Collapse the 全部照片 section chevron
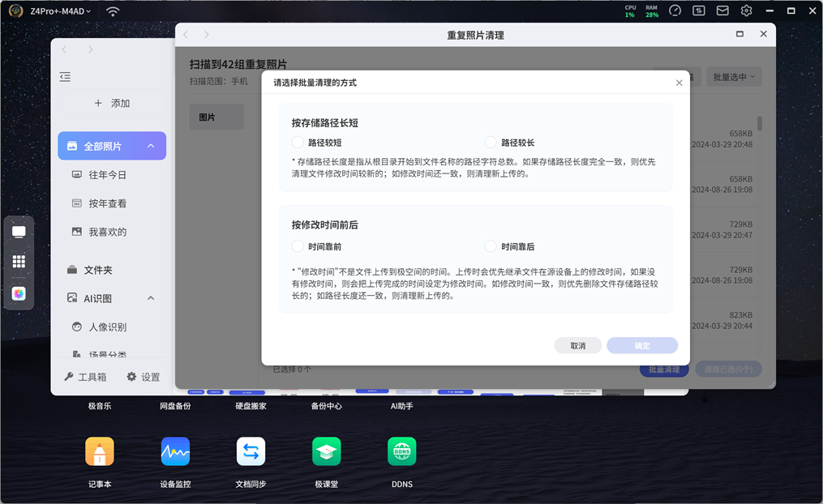Viewport: 823px width, 504px height. 151,146
